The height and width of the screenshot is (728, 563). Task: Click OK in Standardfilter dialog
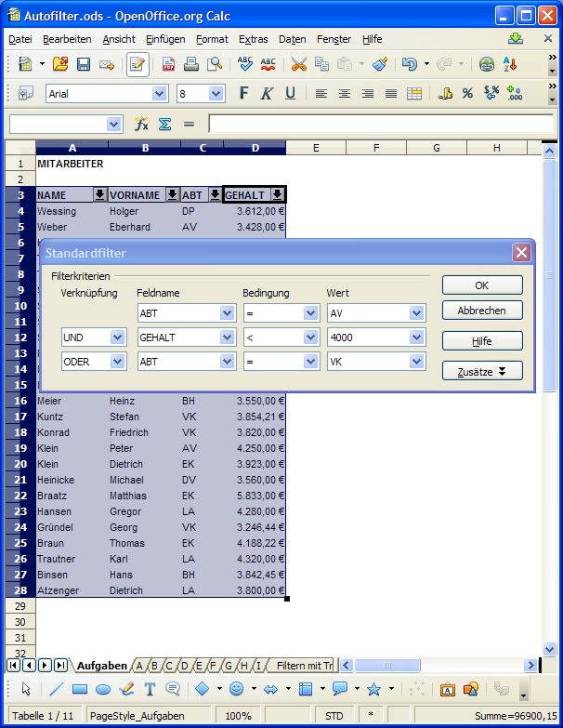pos(481,285)
